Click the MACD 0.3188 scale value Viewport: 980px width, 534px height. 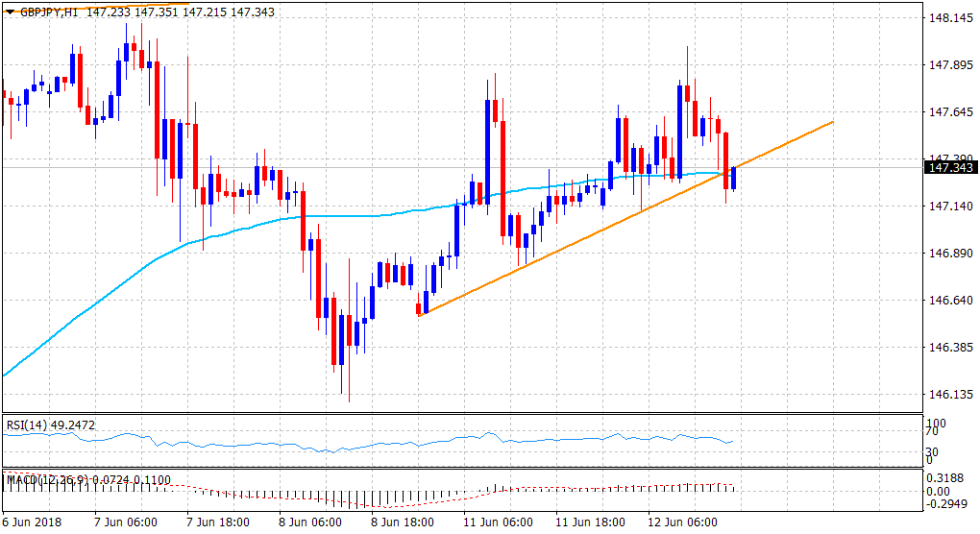[x=946, y=477]
